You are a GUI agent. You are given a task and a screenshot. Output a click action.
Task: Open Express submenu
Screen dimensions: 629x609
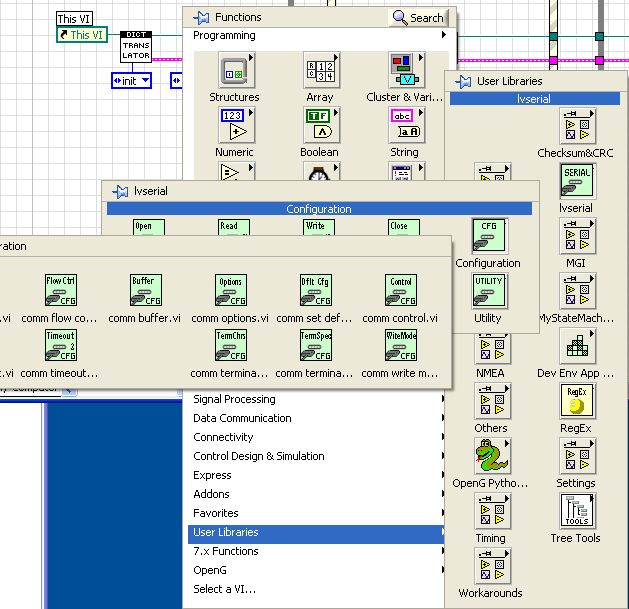[x=317, y=475]
